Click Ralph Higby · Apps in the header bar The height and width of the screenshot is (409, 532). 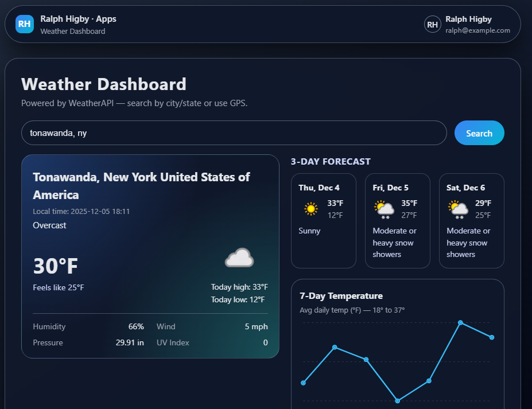(78, 18)
